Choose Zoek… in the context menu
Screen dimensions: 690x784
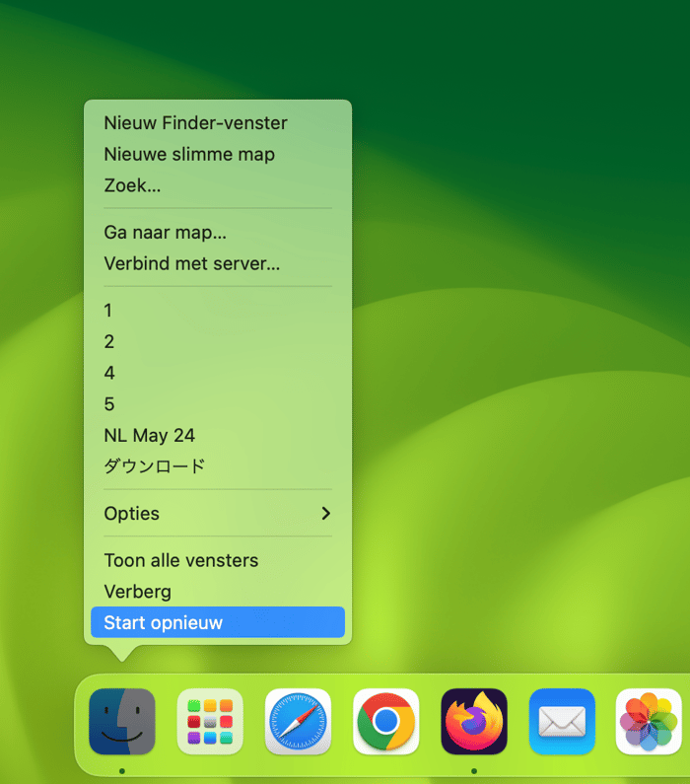click(x=218, y=185)
